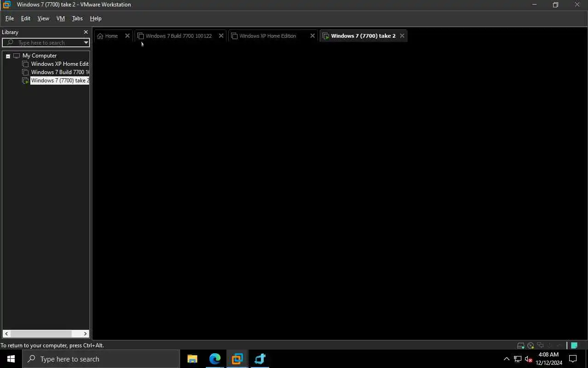Screen dimensions: 588x368
Task: Show hidden system tray icons
Action: tap(507, 359)
